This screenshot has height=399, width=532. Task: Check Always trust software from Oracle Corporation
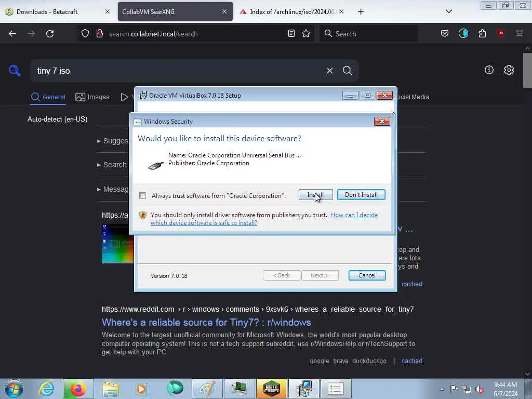coord(142,196)
